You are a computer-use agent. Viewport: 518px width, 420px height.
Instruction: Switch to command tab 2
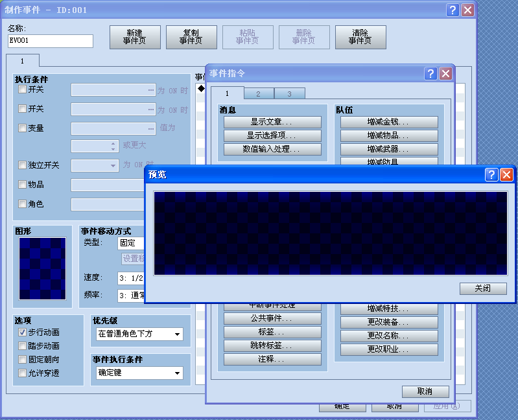pyautogui.click(x=258, y=94)
